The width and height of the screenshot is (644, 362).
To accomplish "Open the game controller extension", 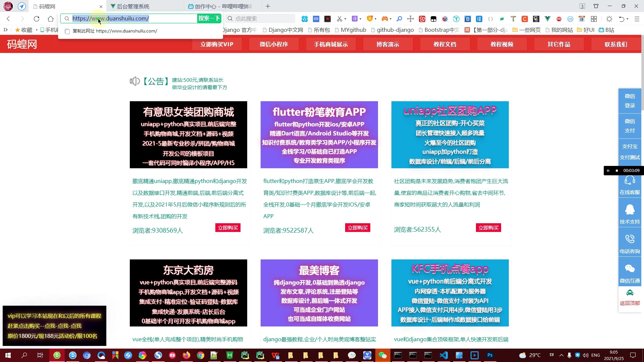I will click(385, 19).
